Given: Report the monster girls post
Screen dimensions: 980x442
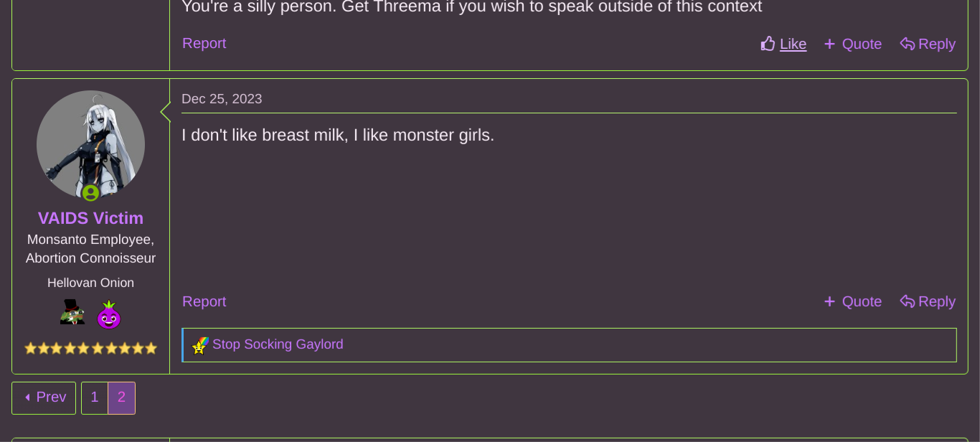Looking at the screenshot, I should pos(204,301).
